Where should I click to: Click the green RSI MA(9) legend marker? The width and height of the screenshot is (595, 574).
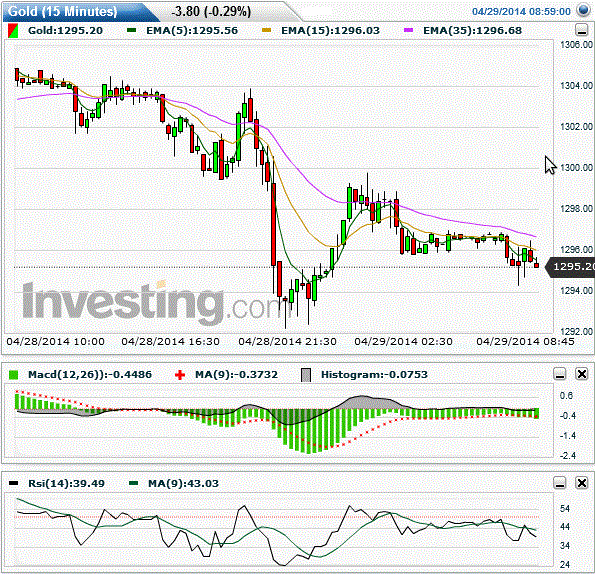tap(134, 483)
